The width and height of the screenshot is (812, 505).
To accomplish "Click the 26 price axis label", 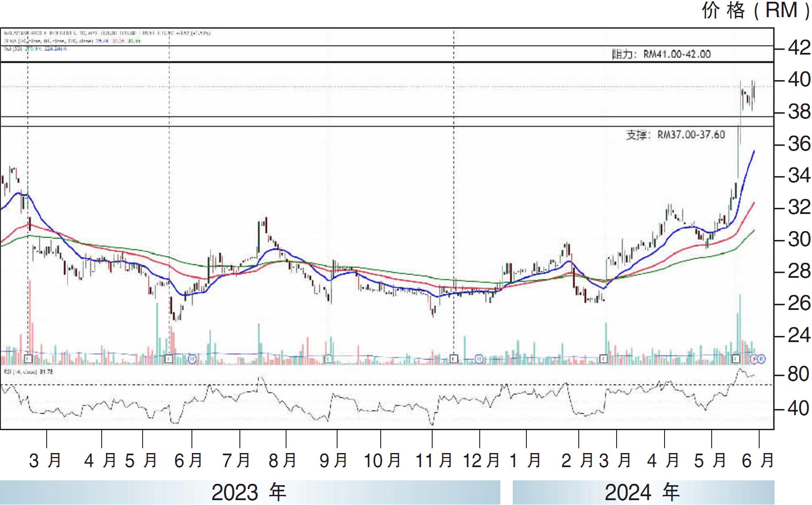I will click(x=799, y=303).
